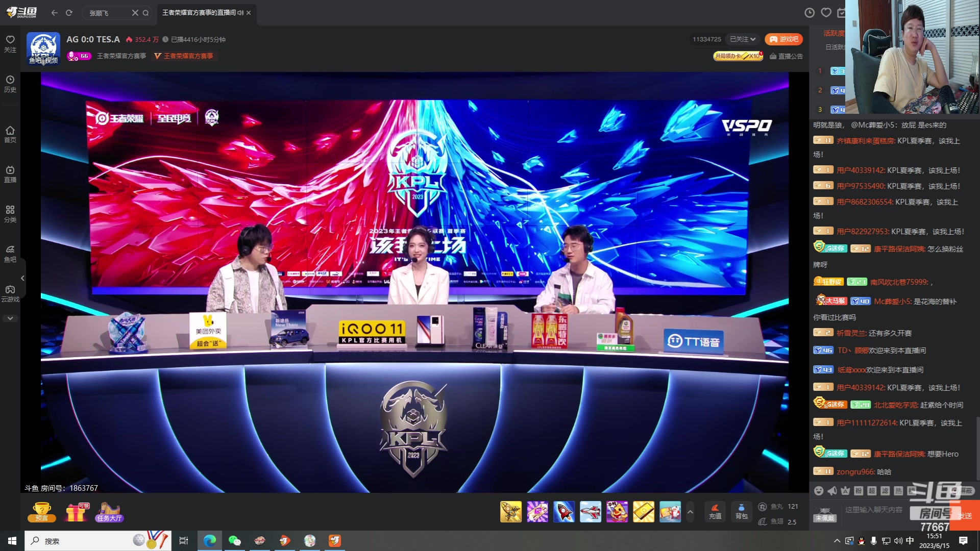Refresh the page with the reload icon
The image size is (980, 551).
click(x=69, y=13)
